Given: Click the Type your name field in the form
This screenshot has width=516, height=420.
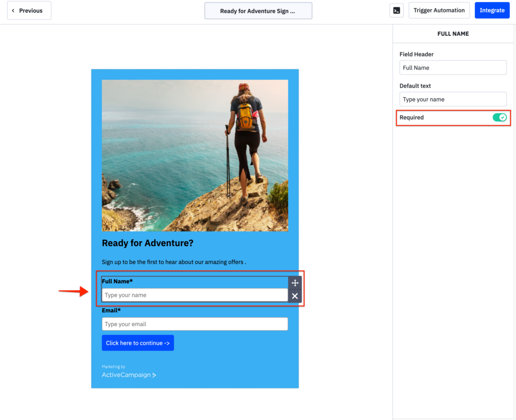Looking at the screenshot, I should tap(195, 295).
